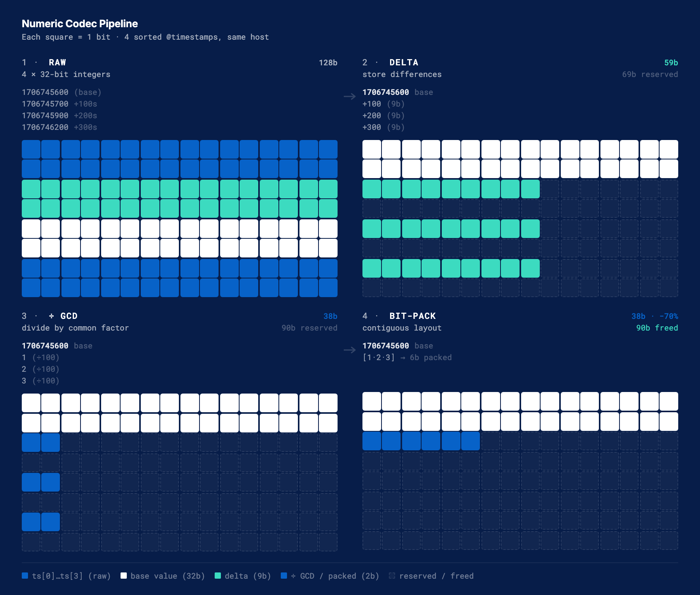Click the 90b freed label
This screenshot has width=700, height=595.
pyautogui.click(x=657, y=328)
